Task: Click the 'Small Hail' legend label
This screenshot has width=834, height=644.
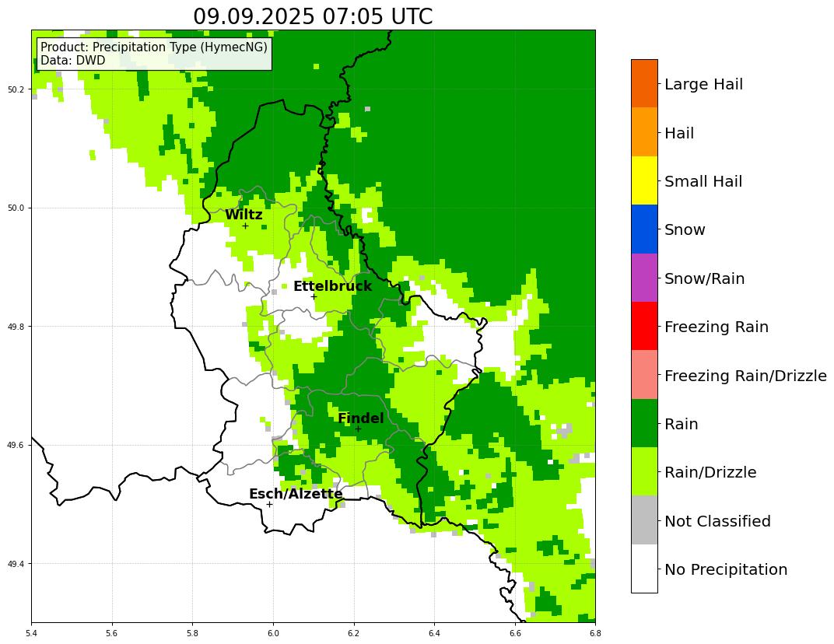Action: (x=703, y=180)
